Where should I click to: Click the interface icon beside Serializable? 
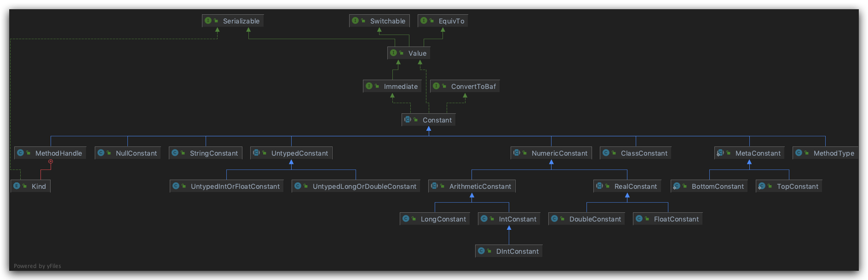pyautogui.click(x=208, y=21)
